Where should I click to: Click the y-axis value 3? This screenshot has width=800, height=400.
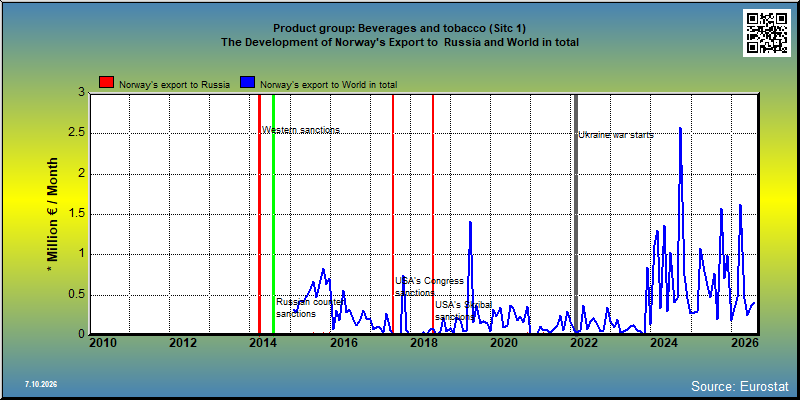pos(82,93)
